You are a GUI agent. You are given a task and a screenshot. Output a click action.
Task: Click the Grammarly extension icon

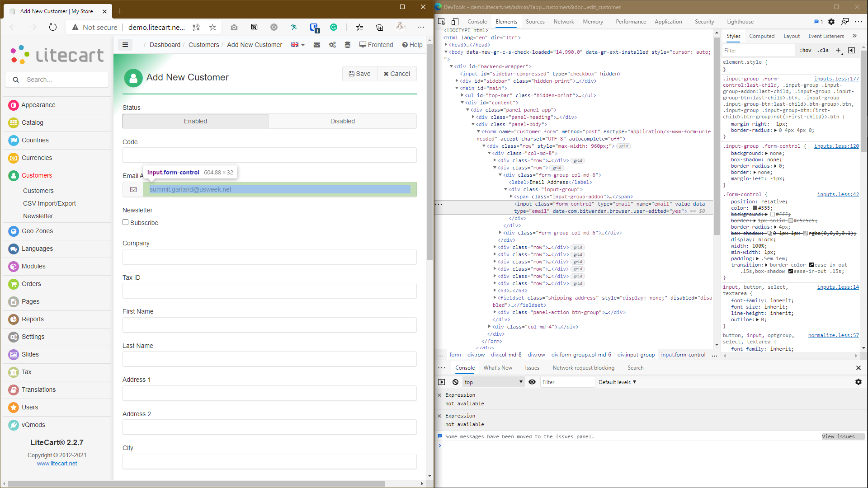coord(334,27)
